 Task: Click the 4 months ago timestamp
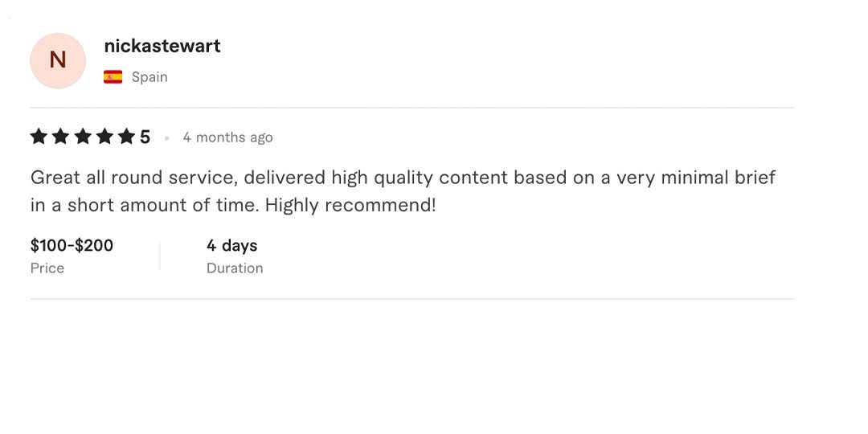click(227, 137)
